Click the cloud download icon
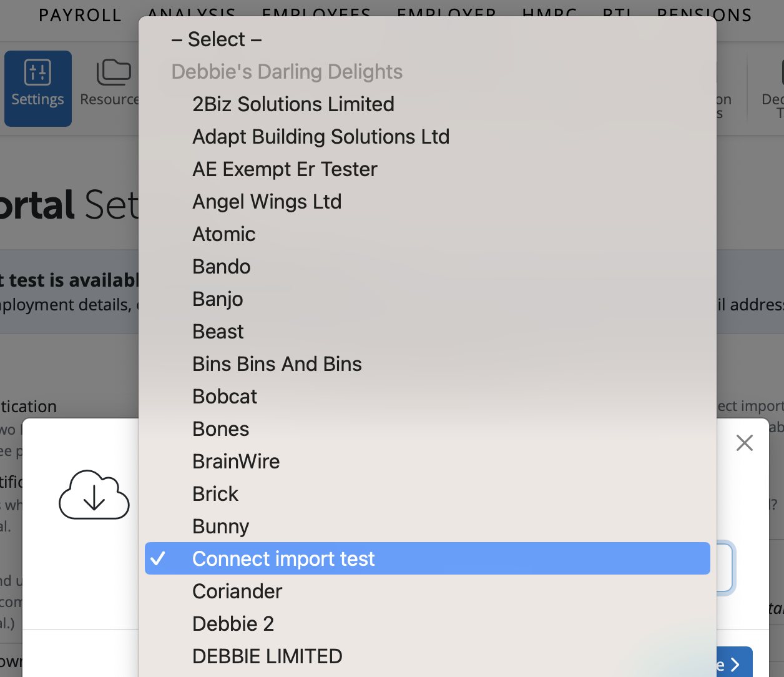The image size is (784, 677). [94, 495]
